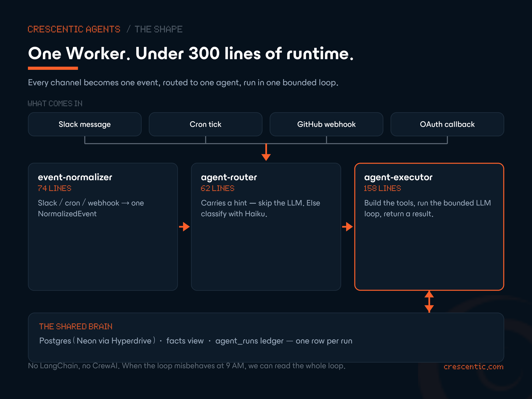Click 'Build the tools, run the bounded LLM' description
532x399 pixels.
pyautogui.click(x=428, y=208)
